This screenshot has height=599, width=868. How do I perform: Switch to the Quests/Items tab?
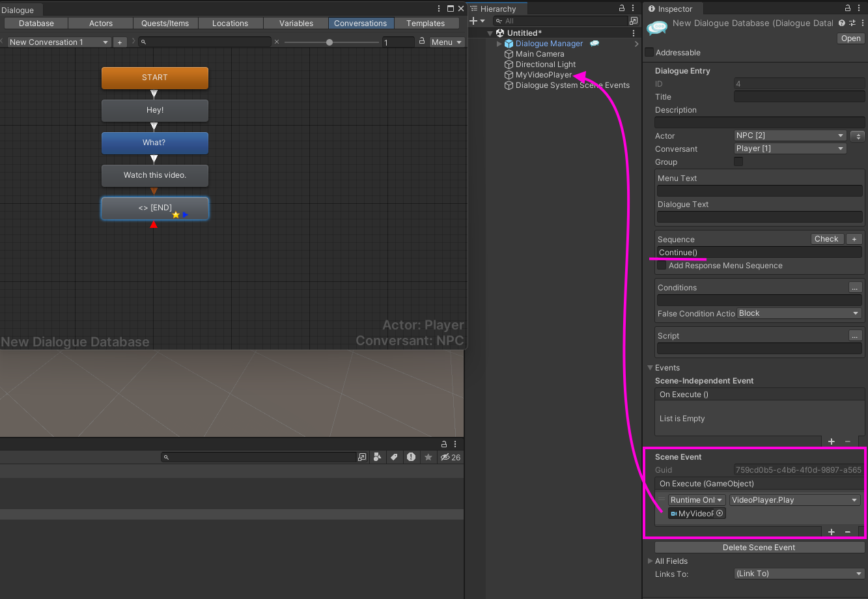pyautogui.click(x=165, y=23)
